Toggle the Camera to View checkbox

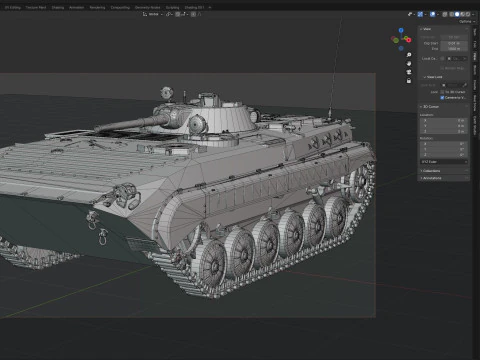click(x=442, y=98)
